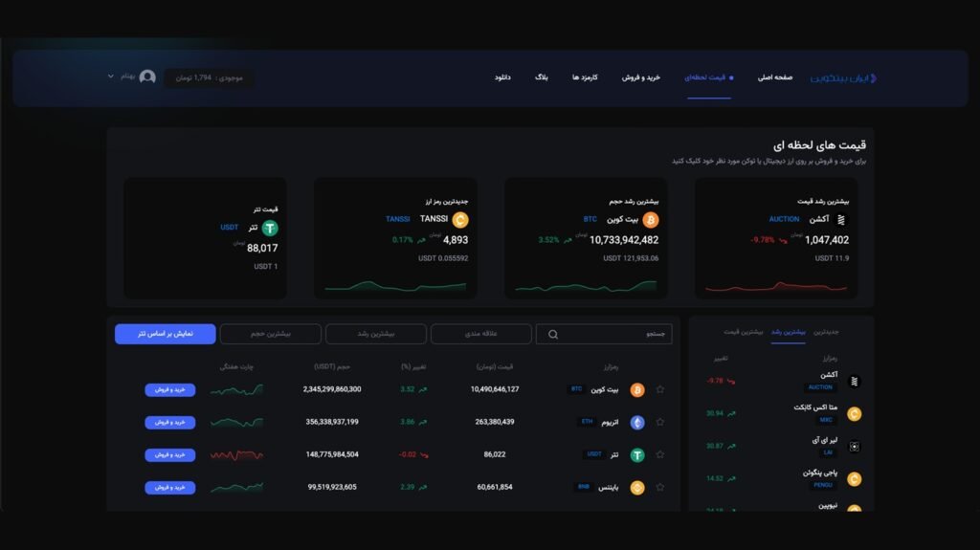Screen dimensions: 980x550
Task: Click the user profile avatar icon
Action: point(147,77)
